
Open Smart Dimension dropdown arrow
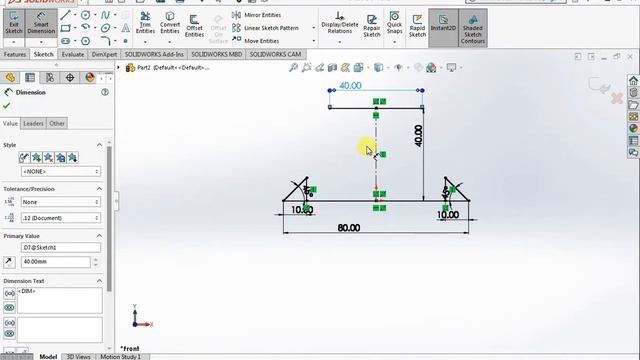[x=41, y=42]
